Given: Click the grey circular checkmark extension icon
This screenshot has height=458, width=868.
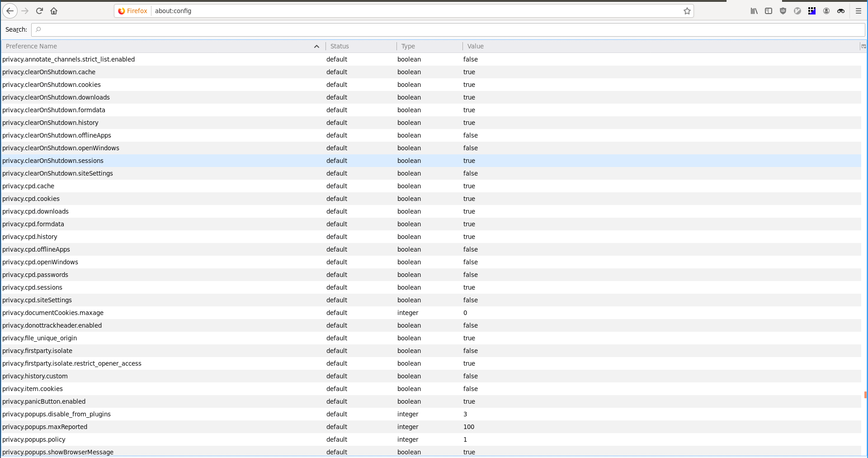Looking at the screenshot, I should [x=797, y=11].
